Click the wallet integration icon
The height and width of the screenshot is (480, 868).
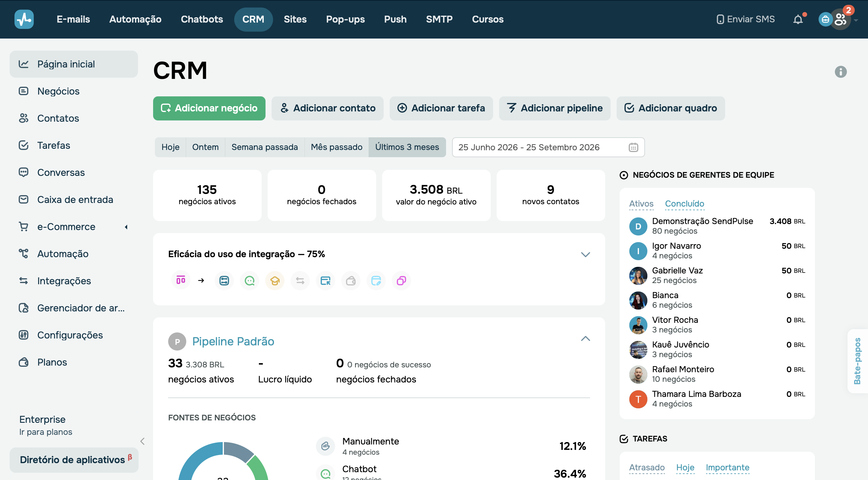(351, 280)
